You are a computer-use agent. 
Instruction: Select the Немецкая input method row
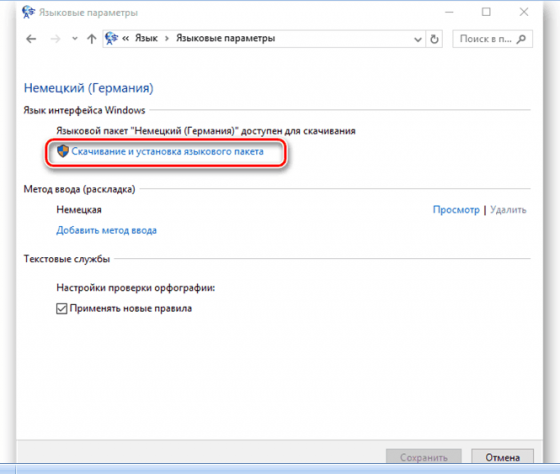pyautogui.click(x=79, y=210)
